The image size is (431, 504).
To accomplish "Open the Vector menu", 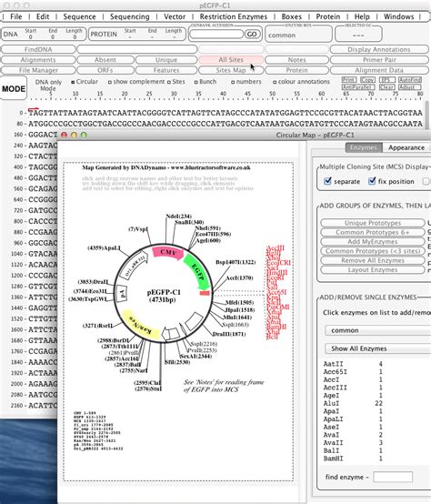I will [175, 16].
